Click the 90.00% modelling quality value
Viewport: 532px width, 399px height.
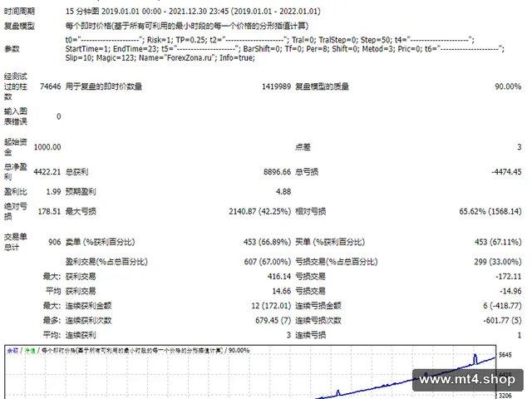[508, 86]
